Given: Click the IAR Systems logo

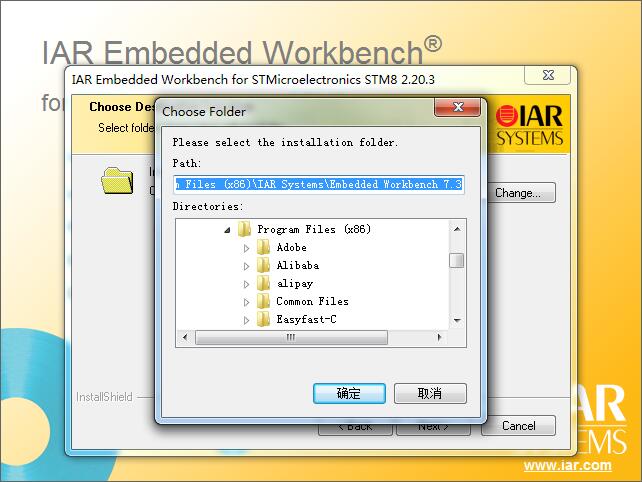Looking at the screenshot, I should (x=529, y=126).
